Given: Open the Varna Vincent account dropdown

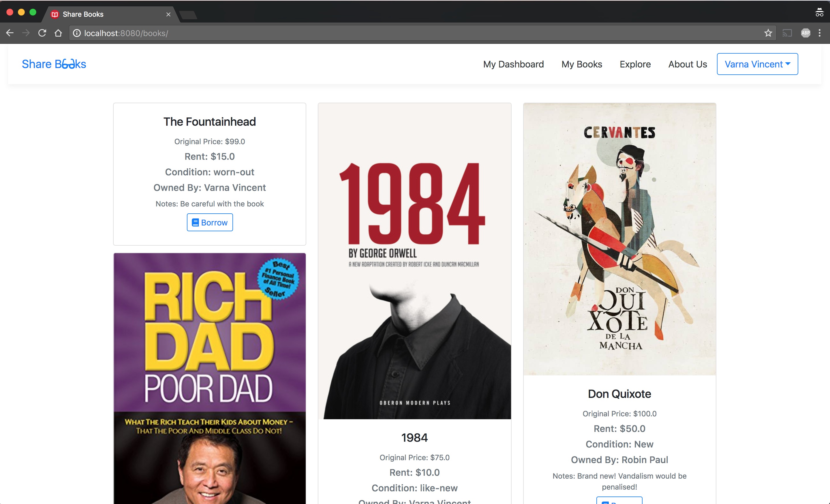Looking at the screenshot, I should tap(757, 64).
